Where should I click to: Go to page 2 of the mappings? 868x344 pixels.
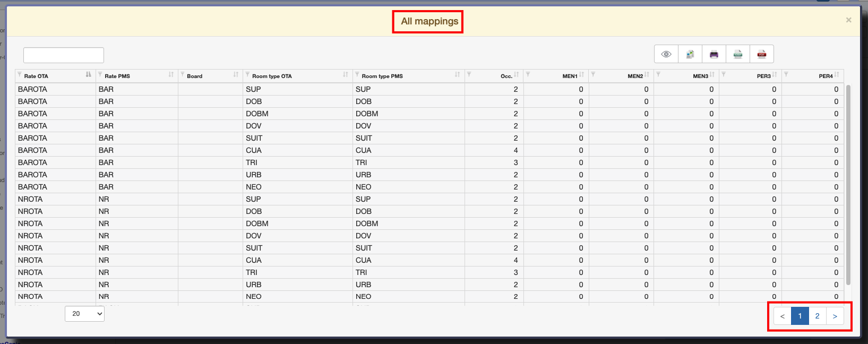(817, 316)
